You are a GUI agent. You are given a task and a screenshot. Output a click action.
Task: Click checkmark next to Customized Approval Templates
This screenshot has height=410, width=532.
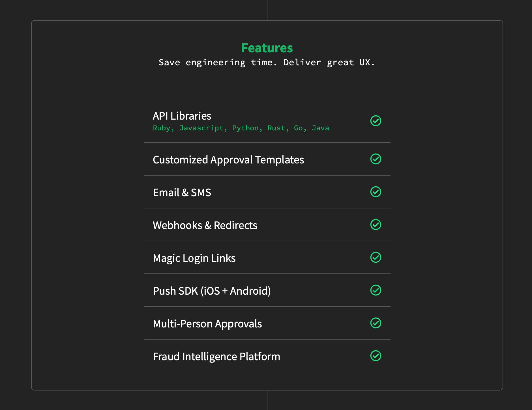point(376,159)
